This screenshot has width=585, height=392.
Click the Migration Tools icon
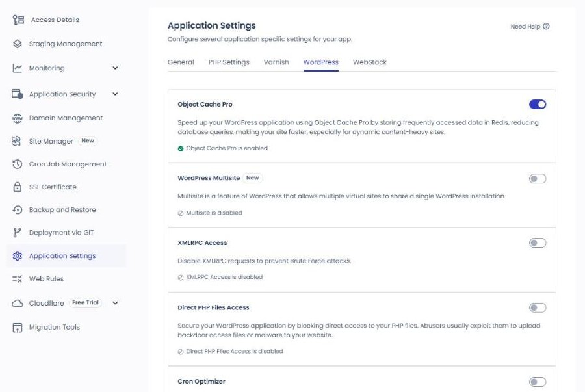tap(18, 328)
